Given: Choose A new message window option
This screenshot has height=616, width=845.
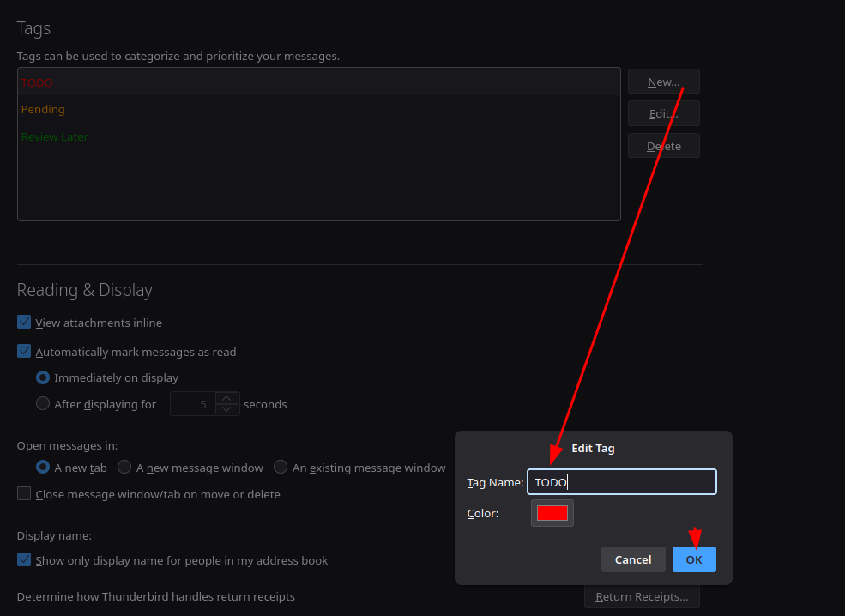Looking at the screenshot, I should [124, 468].
